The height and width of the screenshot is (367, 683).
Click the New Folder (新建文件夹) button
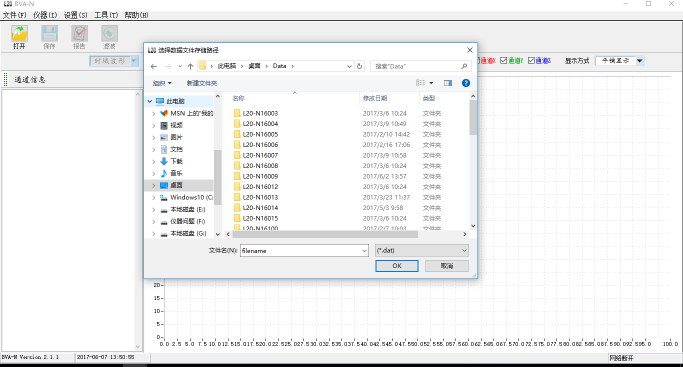coord(202,83)
